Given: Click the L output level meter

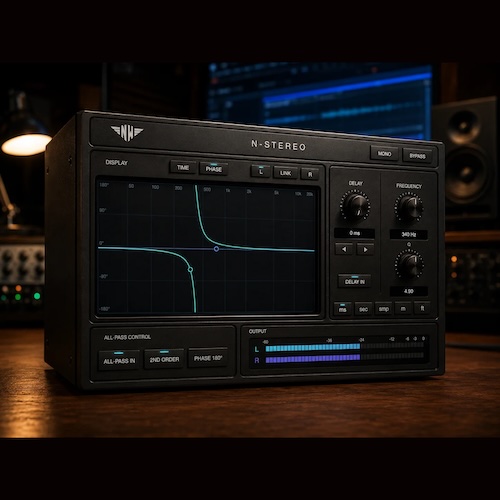Looking at the screenshot, I should (345, 348).
